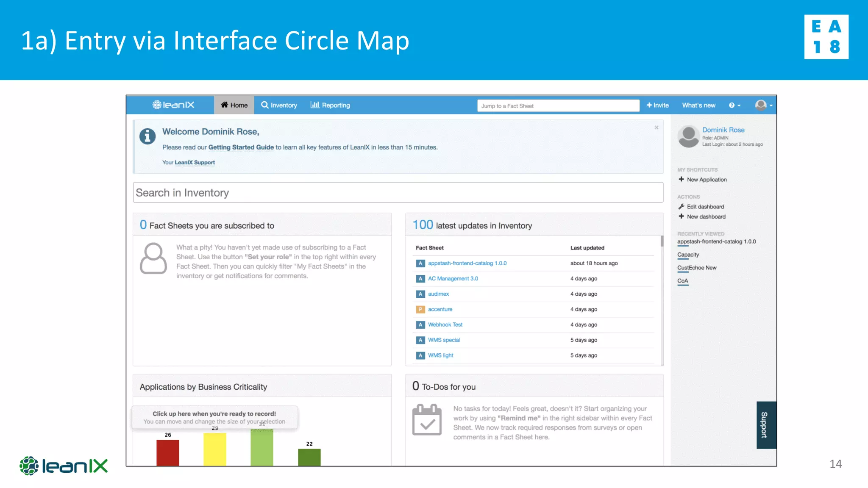Click the 100 latest updates count
Viewport: 868px width, 488px height.
[423, 225]
